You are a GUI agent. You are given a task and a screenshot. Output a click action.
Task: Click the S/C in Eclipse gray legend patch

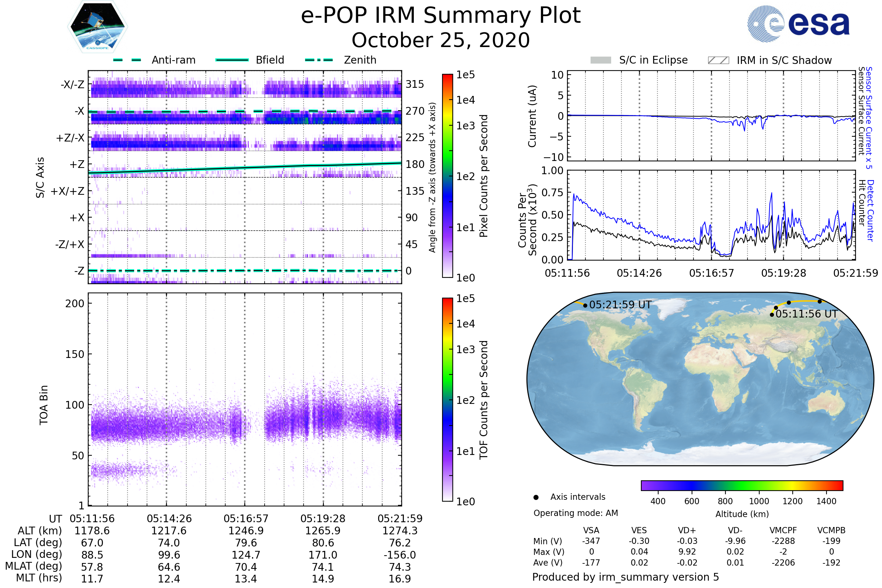pyautogui.click(x=600, y=60)
